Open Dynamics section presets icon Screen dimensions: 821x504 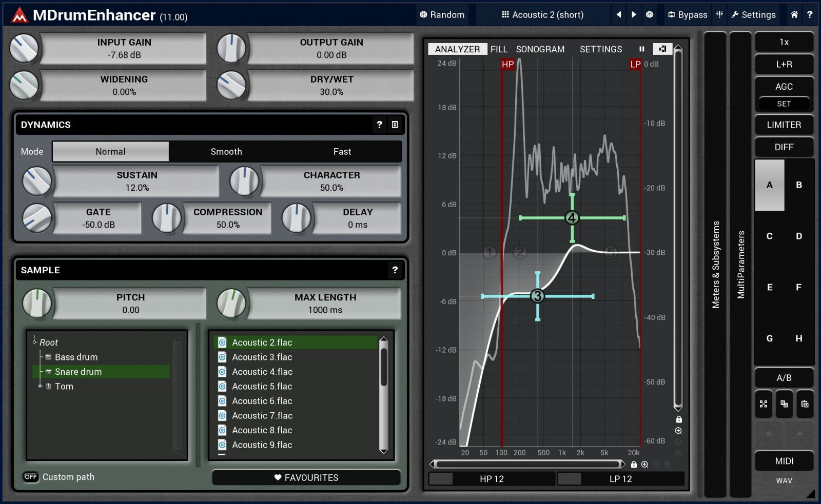395,125
